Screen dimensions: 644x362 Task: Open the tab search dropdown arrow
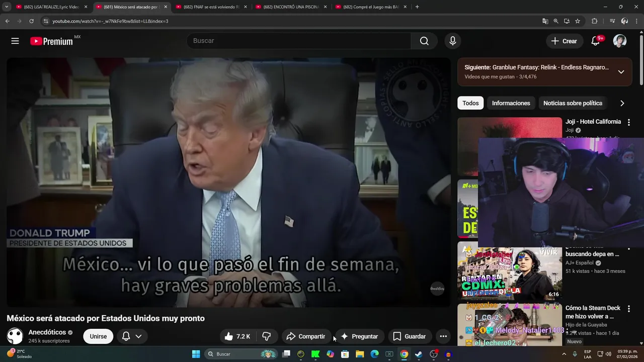point(7,7)
